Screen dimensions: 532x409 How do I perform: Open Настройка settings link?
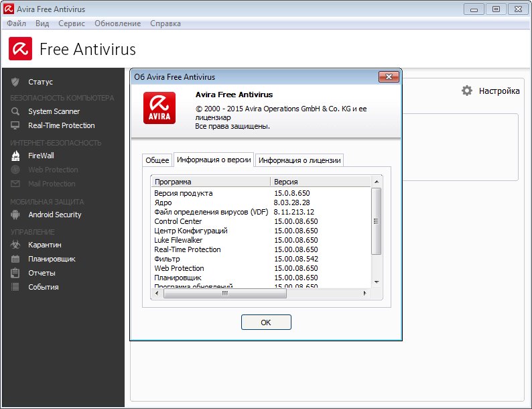pos(499,91)
